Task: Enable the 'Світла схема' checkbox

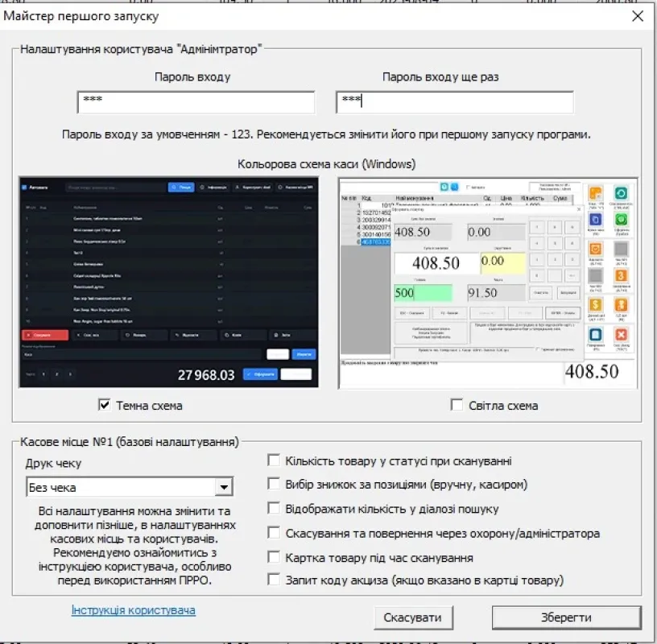Action: coord(457,405)
